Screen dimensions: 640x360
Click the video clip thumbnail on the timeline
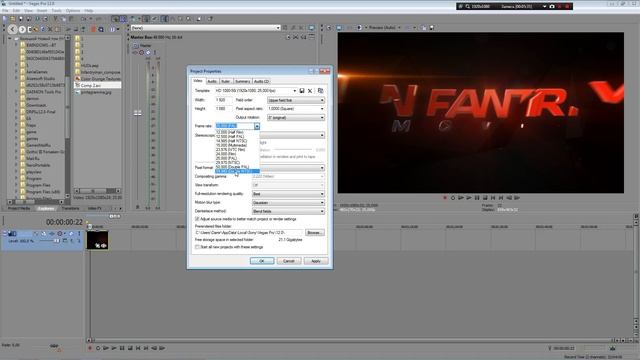coord(97,240)
